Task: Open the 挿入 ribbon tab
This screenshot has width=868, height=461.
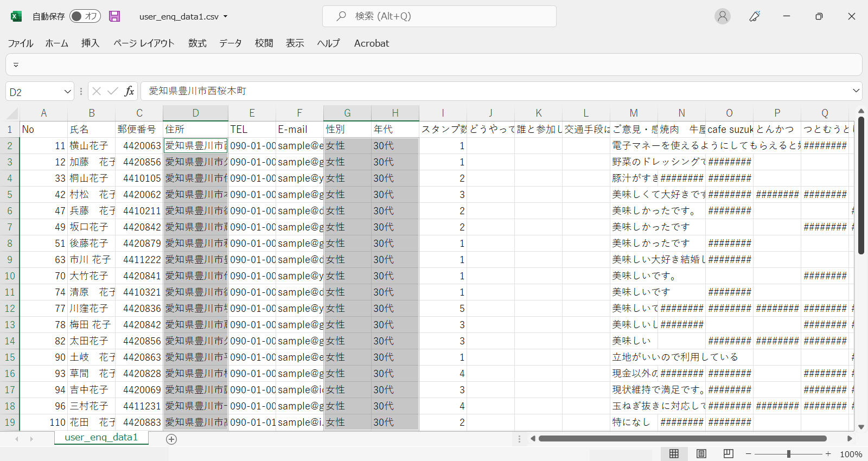Action: 90,43
